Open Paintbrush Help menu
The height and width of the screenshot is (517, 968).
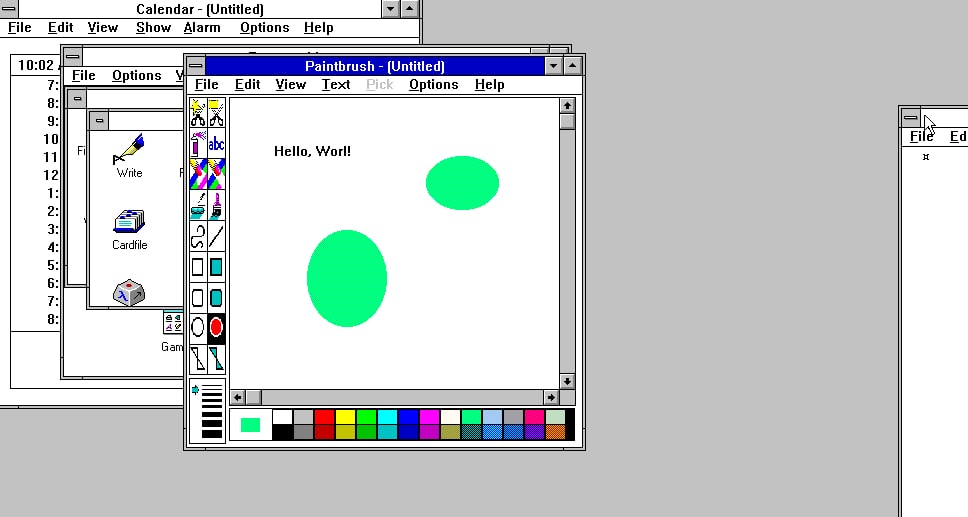pyautogui.click(x=490, y=85)
